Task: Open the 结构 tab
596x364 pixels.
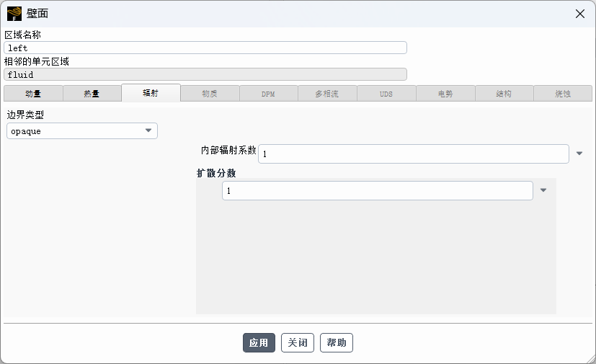Action: click(x=504, y=94)
